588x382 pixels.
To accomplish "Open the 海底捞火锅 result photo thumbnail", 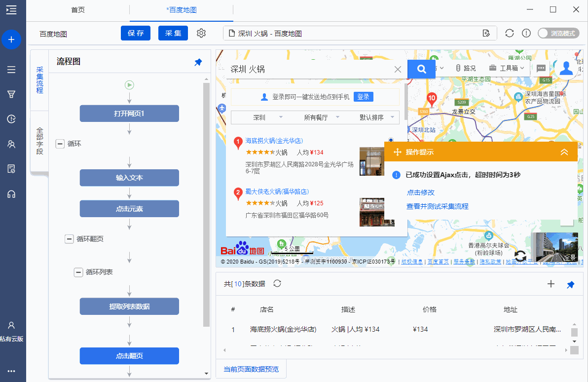I will pos(372,161).
